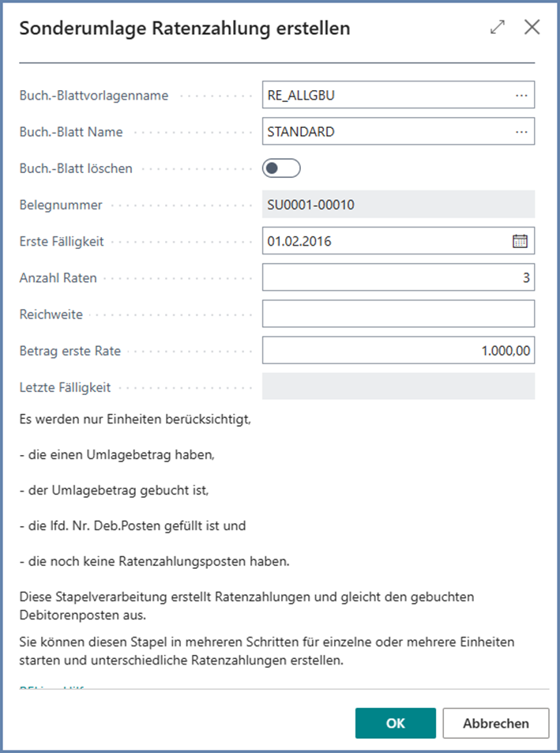Select the Betrag erste Rate amount field
Viewport: 560px width, 753px height.
[398, 350]
